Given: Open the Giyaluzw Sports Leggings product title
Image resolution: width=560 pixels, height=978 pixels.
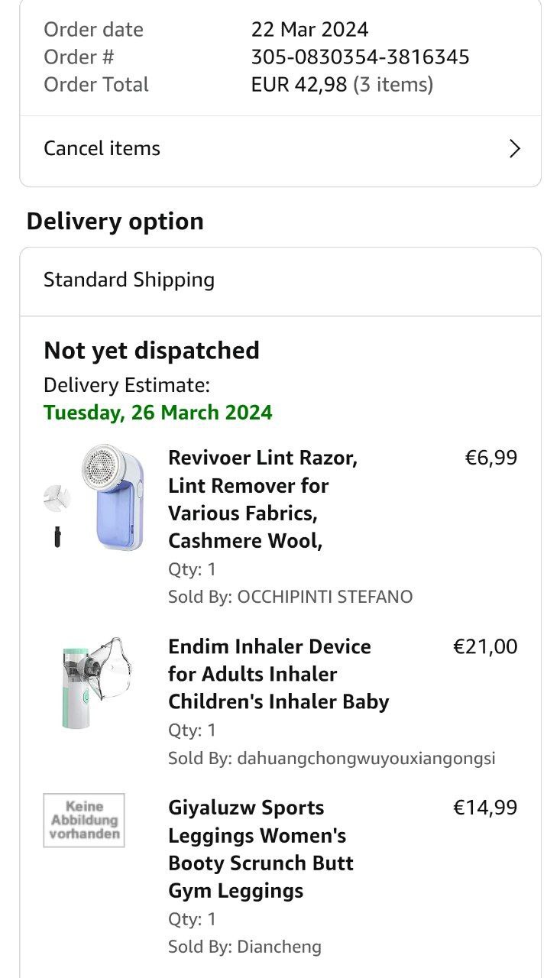Looking at the screenshot, I should tap(261, 849).
